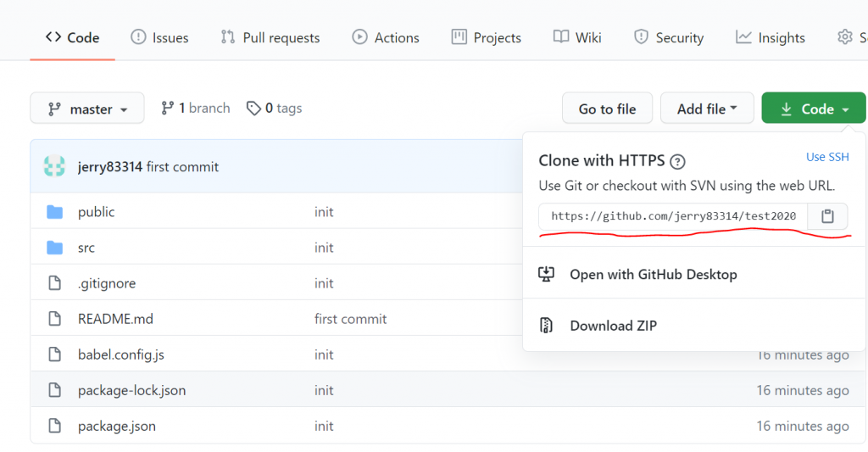Open the package.json file link
868x452 pixels.
coord(117,426)
